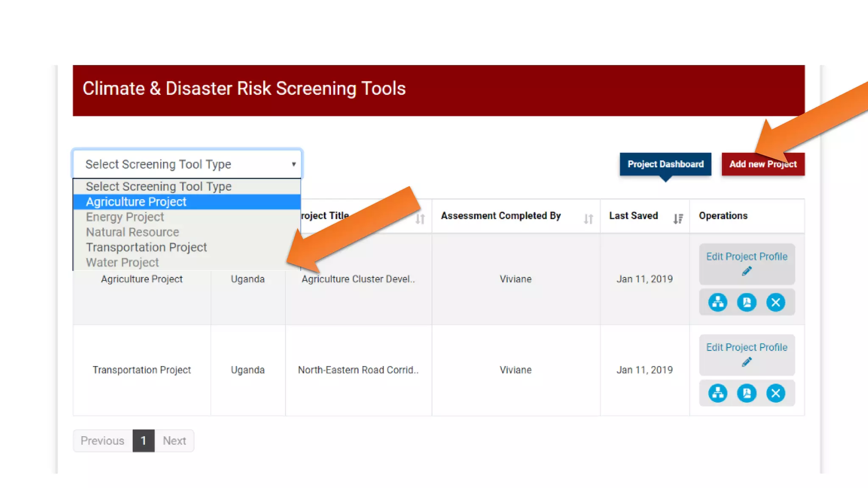Go to the Next pagination page
This screenshot has width=868, height=488.
[x=174, y=441]
